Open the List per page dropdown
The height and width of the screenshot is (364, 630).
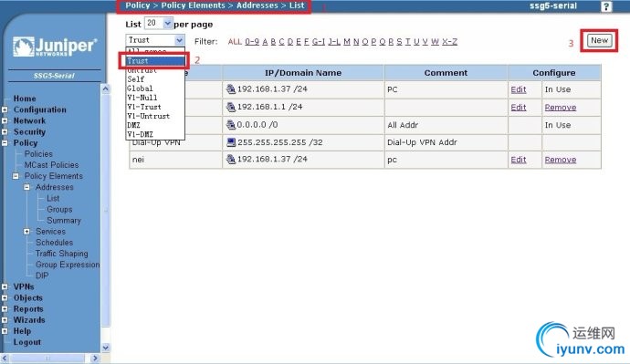[x=159, y=24]
